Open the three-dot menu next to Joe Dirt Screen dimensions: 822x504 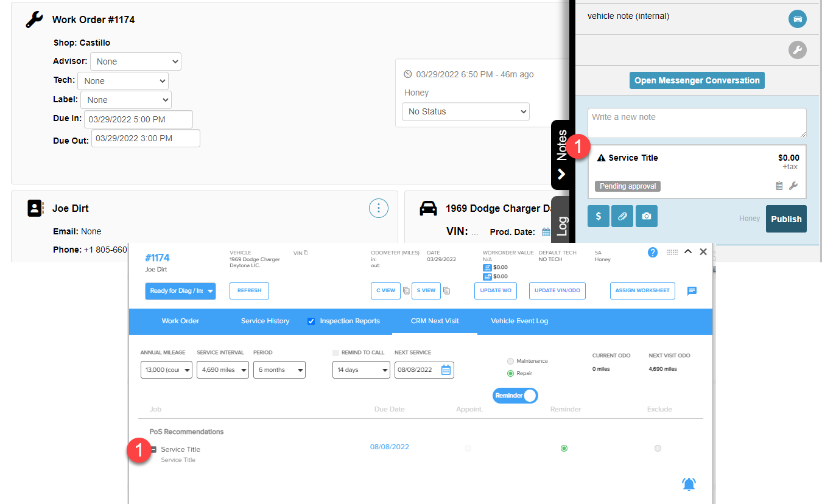click(x=379, y=208)
